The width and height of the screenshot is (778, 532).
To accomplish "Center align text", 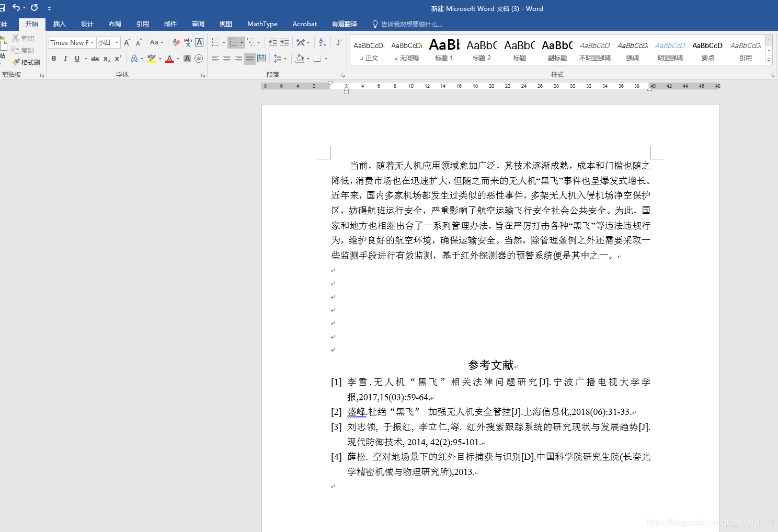I will (x=227, y=59).
